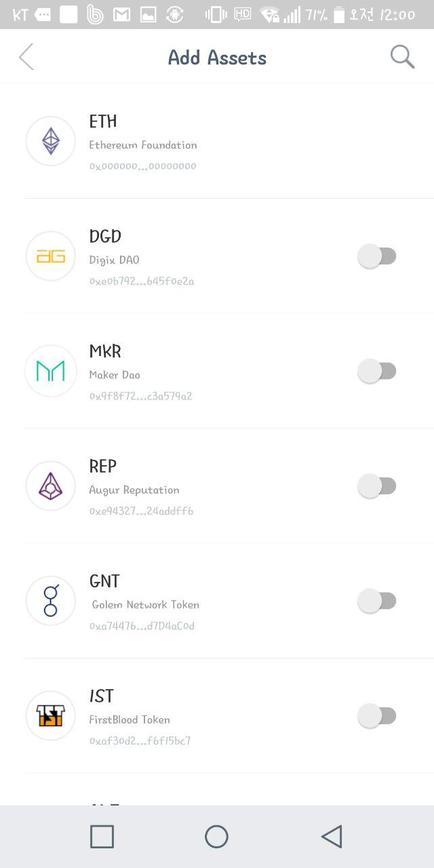
Task: Enable the DGD asset toggle
Action: click(378, 256)
